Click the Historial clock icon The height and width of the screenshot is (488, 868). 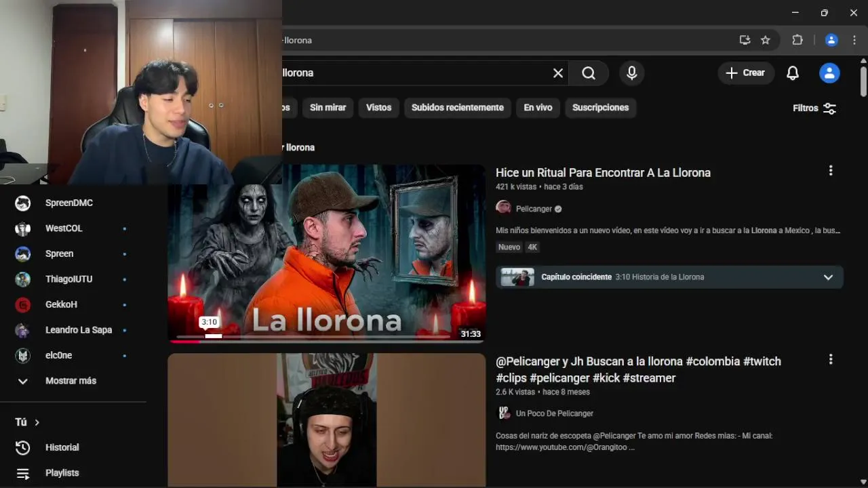click(23, 448)
